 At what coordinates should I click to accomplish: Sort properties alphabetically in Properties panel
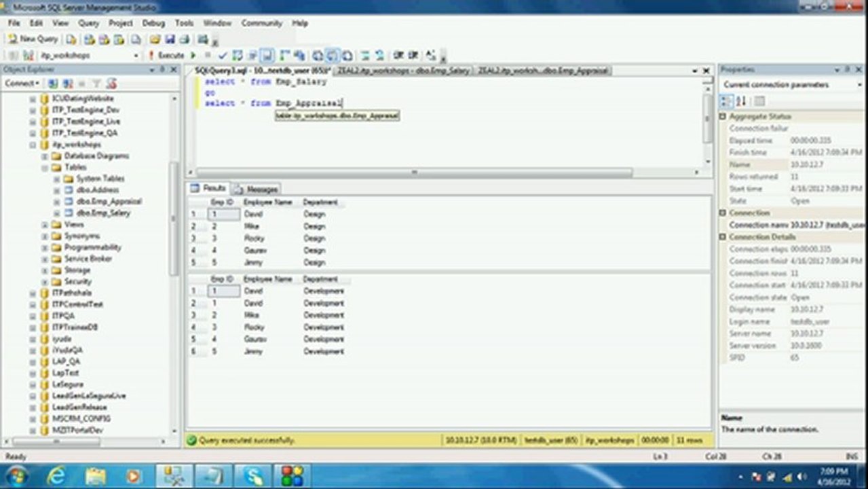(x=741, y=101)
